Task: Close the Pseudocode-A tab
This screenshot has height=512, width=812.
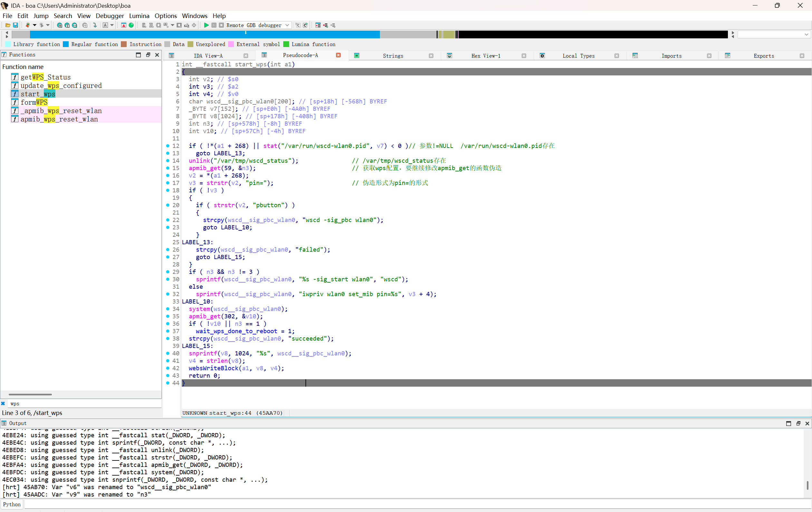Action: [338, 55]
